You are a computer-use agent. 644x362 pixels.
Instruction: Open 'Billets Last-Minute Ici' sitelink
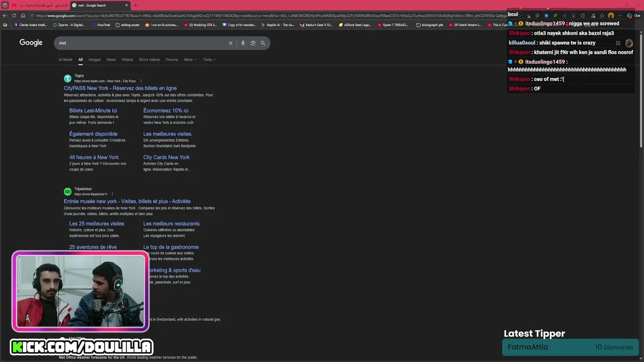93,111
